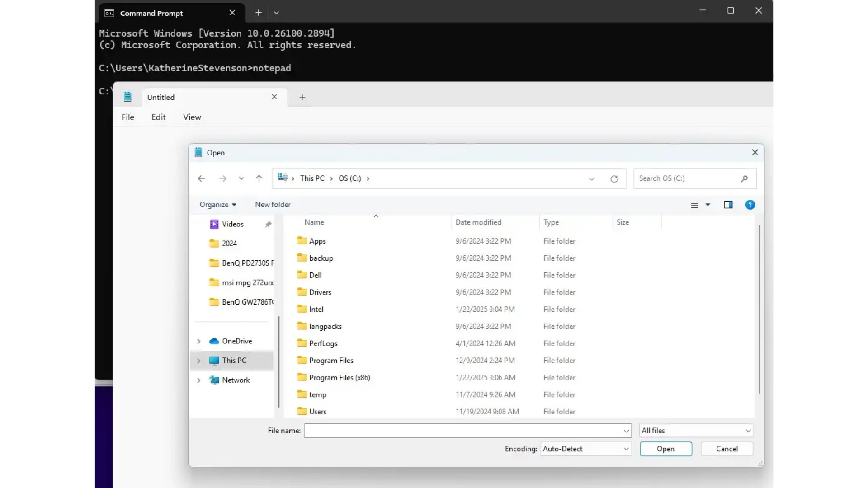
Task: Open the All files type dropdown
Action: tap(696, 431)
